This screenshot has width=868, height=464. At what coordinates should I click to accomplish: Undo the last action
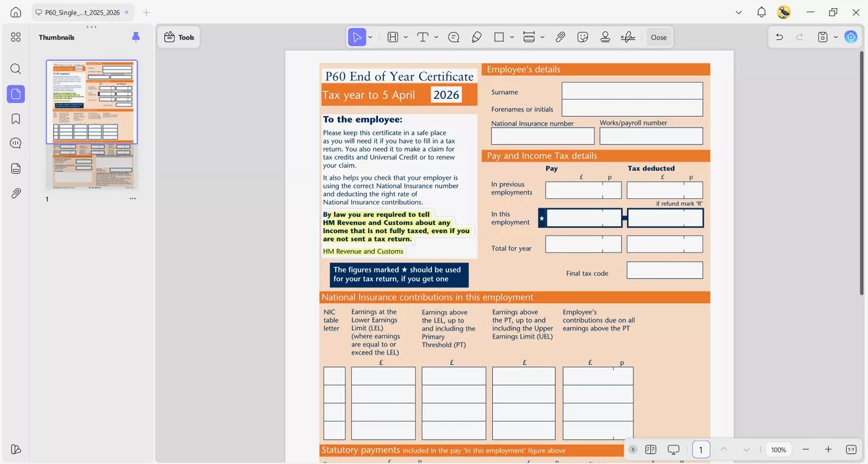point(779,37)
